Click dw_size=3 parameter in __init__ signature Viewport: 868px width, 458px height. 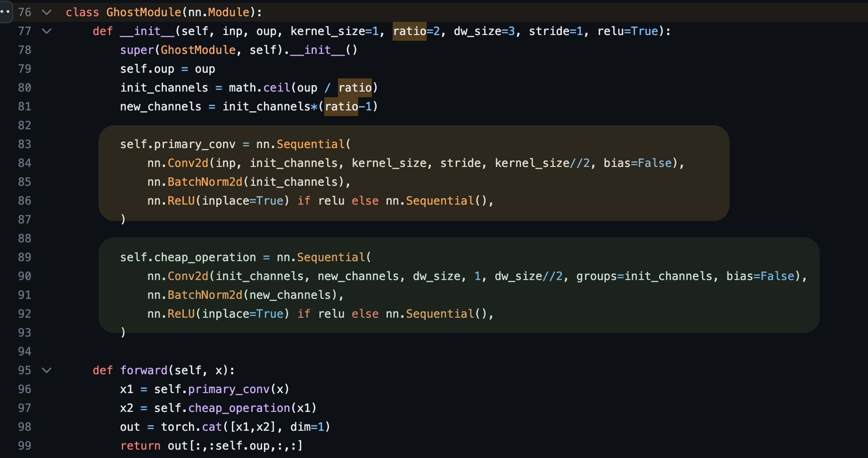click(x=485, y=31)
